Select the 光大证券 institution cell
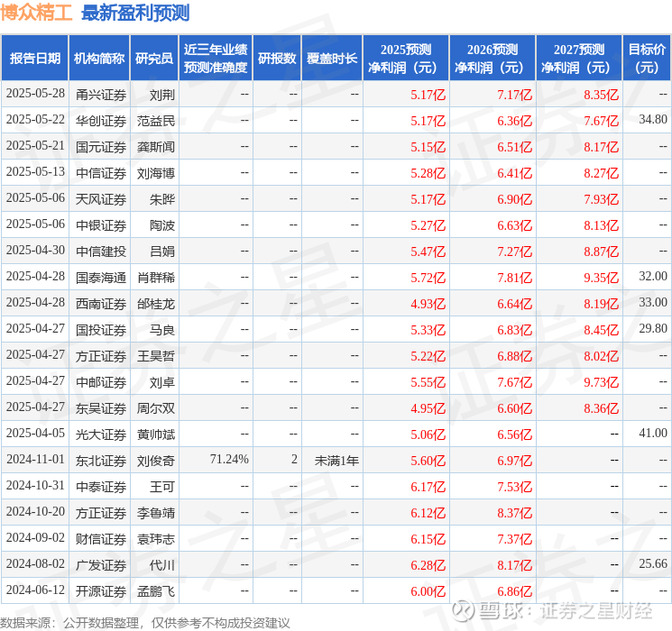 pyautogui.click(x=101, y=434)
